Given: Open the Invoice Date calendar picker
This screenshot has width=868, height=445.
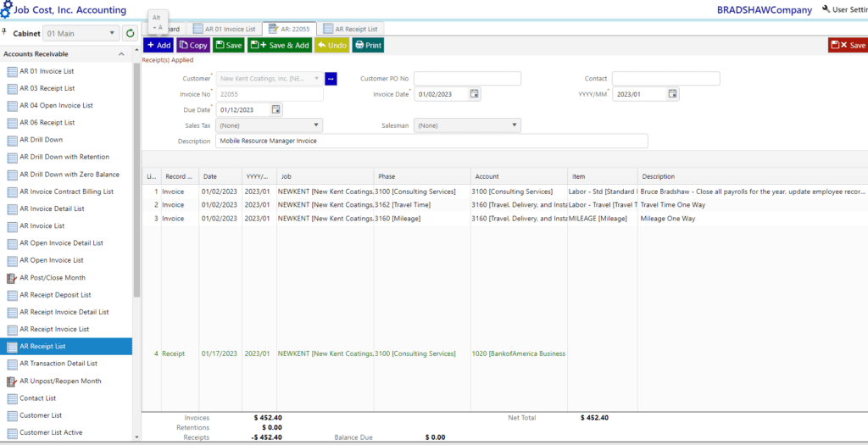Looking at the screenshot, I should point(475,94).
